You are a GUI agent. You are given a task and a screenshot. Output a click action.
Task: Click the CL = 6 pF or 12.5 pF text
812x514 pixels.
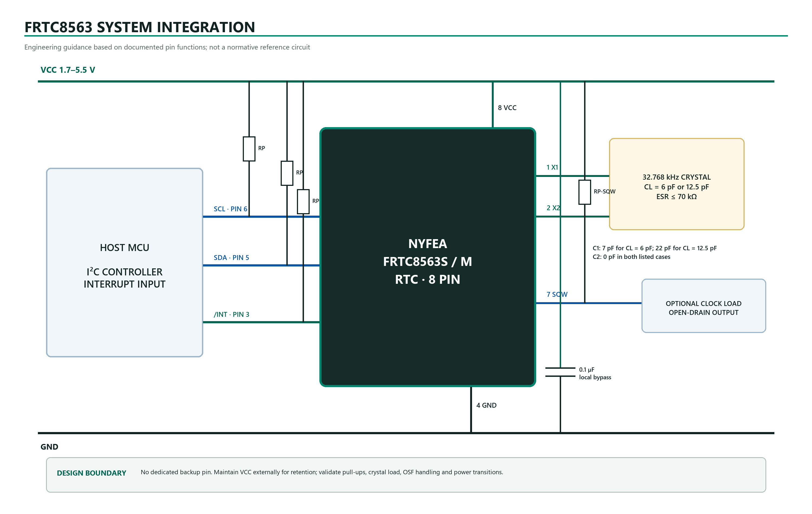coord(676,187)
